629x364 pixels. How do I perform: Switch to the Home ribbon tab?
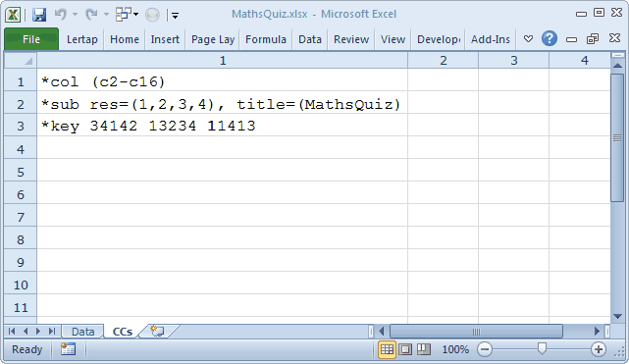click(125, 39)
